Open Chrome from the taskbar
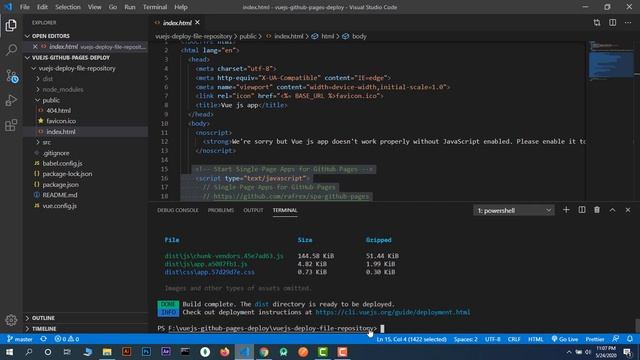Image resolution: width=640 pixels, height=360 pixels. (x=264, y=352)
